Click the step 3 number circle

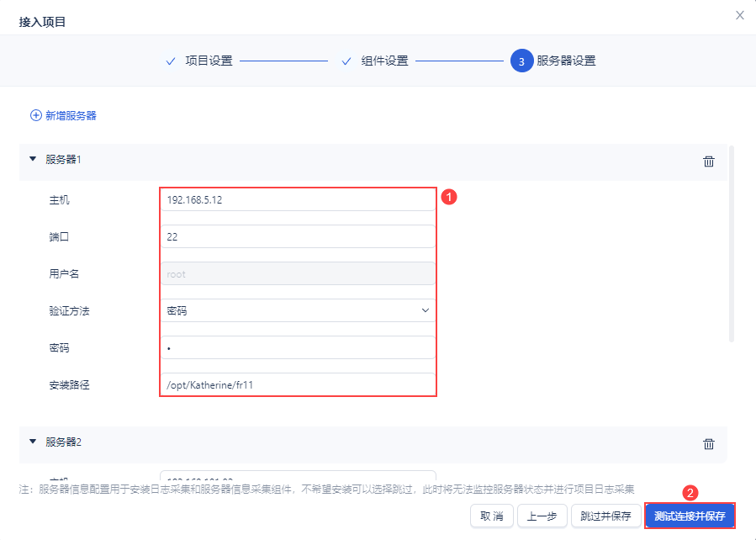(521, 61)
